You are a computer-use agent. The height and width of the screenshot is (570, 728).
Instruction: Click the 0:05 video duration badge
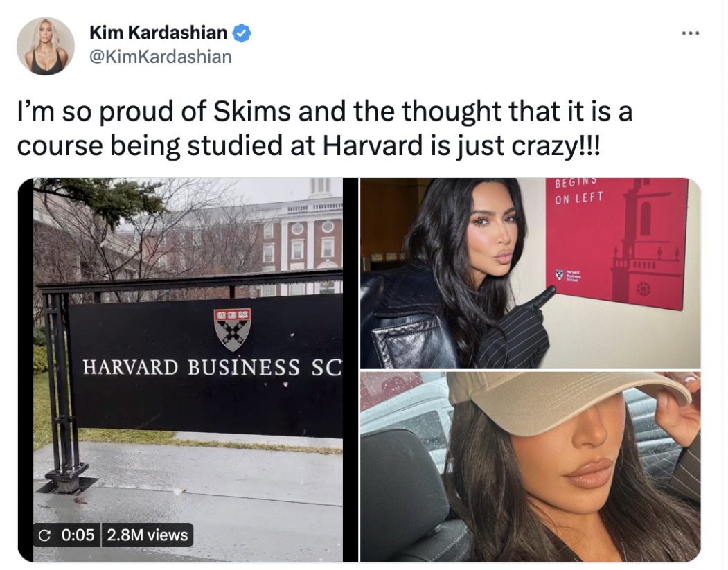click(x=78, y=535)
